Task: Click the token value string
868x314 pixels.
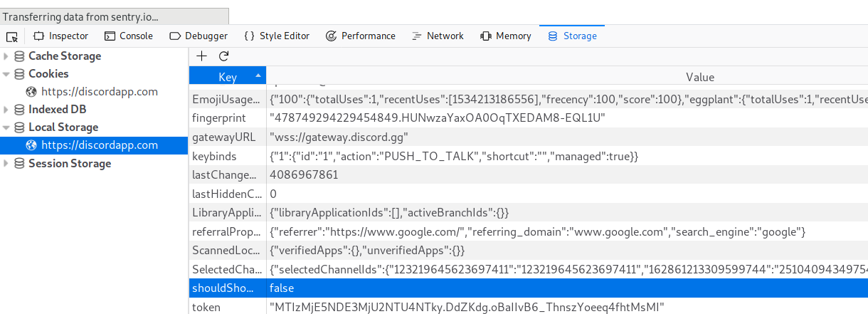Action: click(x=467, y=308)
